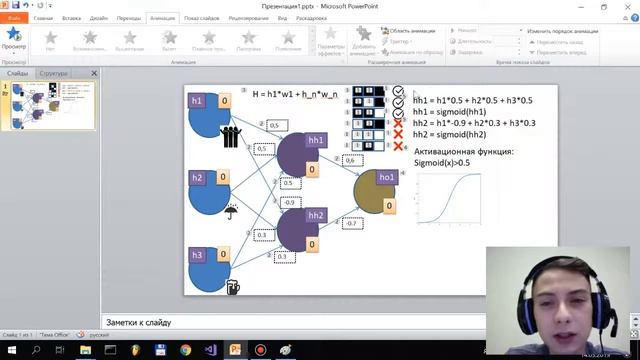Screen dimensions: 640x360
Task: Switch to the Главная ribbon tab
Action: (43, 18)
